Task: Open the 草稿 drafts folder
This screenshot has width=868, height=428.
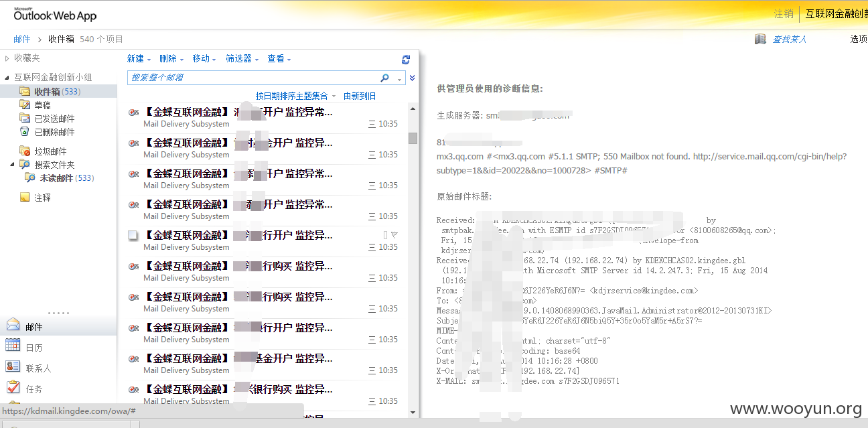Action: tap(42, 105)
